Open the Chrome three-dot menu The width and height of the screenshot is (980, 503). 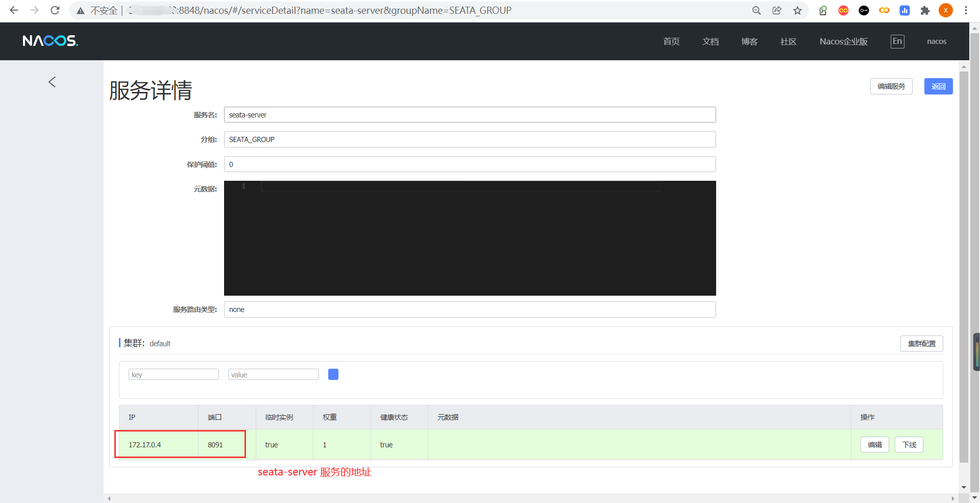tap(966, 10)
